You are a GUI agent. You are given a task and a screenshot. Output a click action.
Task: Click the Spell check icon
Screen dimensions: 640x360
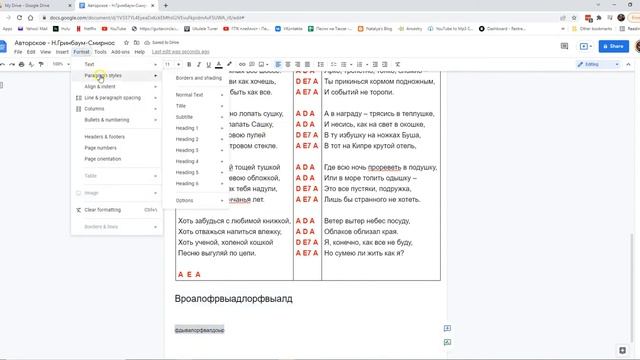coord(31,64)
